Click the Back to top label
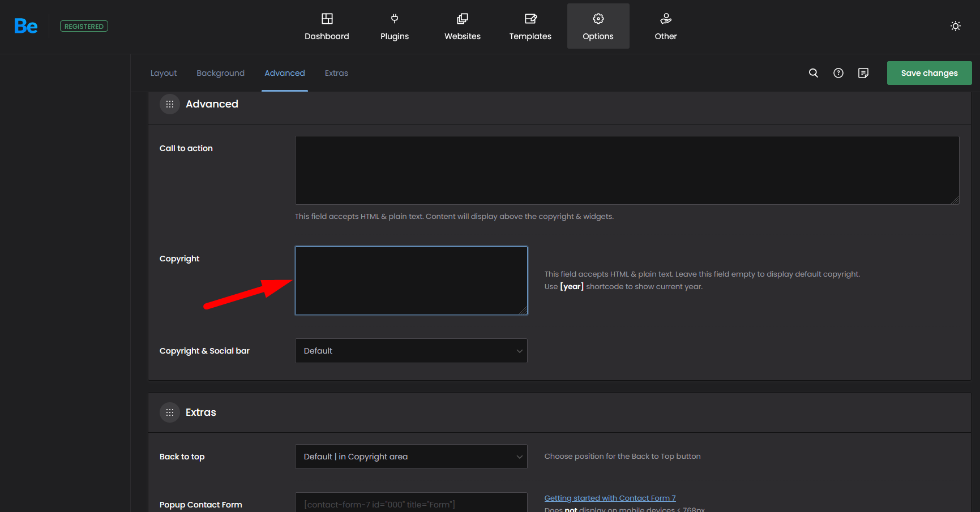The width and height of the screenshot is (980, 512). 182,457
